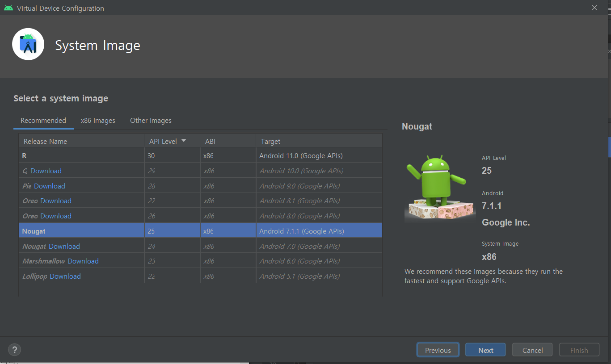
Task: Cancel the virtual device configuration
Action: pyautogui.click(x=532, y=350)
